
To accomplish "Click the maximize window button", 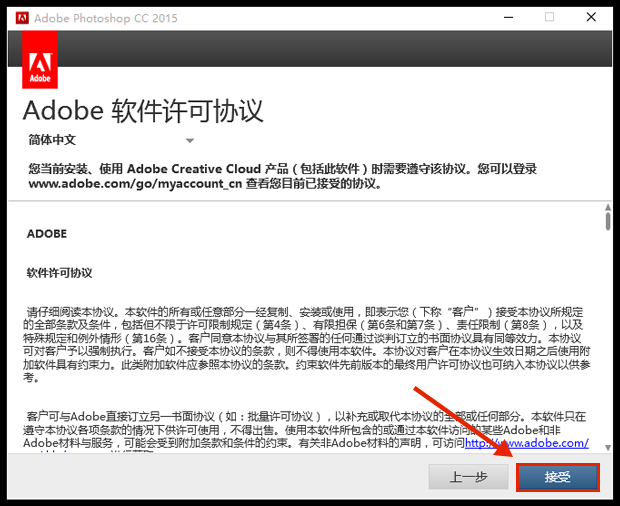I will tap(549, 17).
